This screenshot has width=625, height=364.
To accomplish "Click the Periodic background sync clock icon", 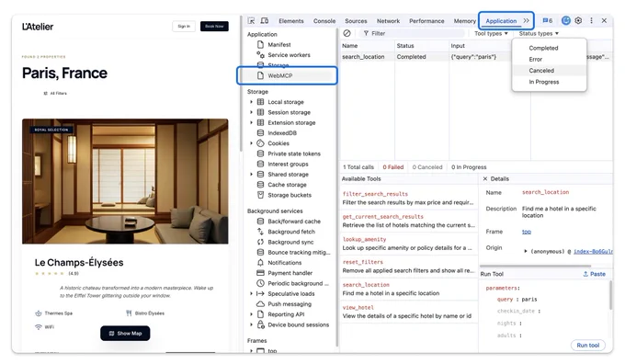I will point(260,283).
